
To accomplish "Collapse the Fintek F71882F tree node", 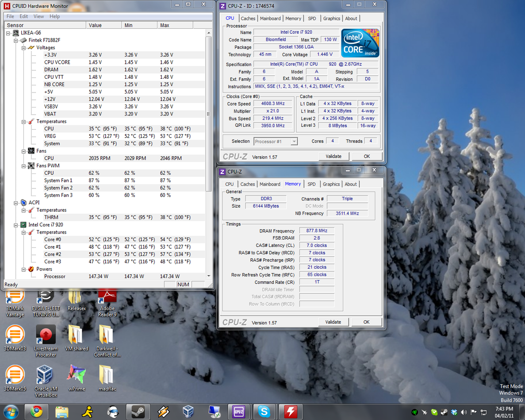I will tap(16, 40).
